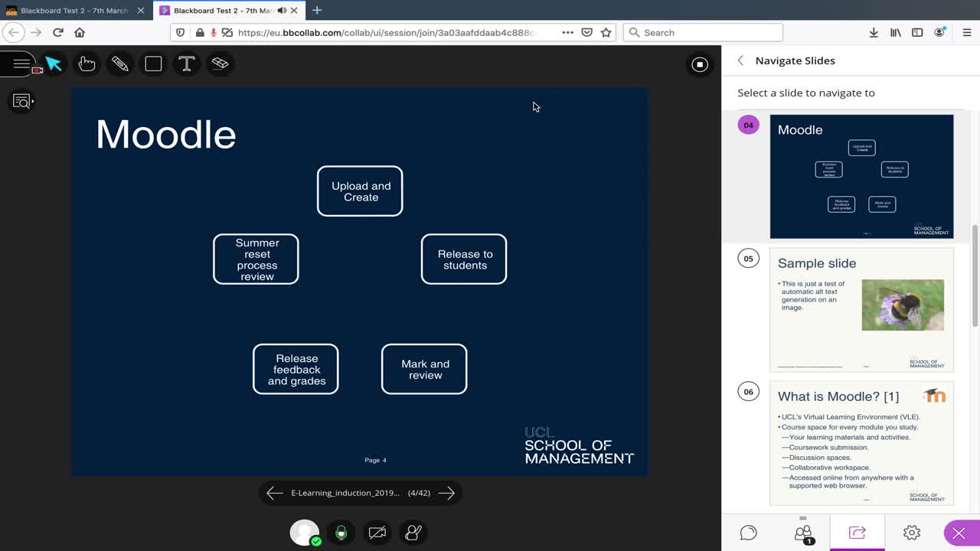Screen dimensions: 980x551
Task: Use the Clear eraser tool
Action: pyautogui.click(x=220, y=64)
